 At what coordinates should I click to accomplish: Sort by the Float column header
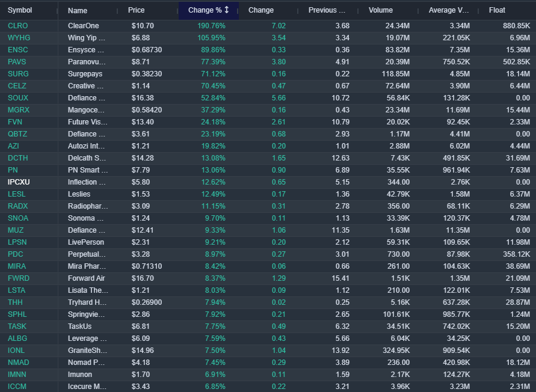[497, 10]
